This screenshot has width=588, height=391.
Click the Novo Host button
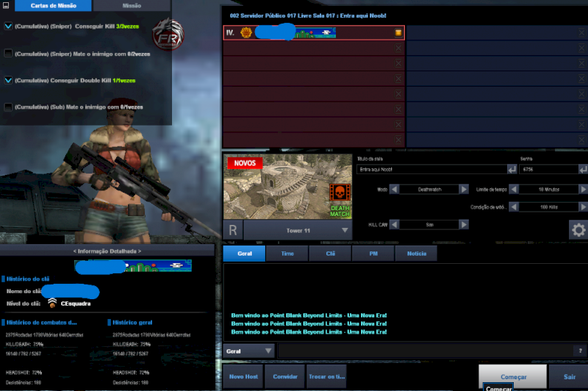[x=243, y=376]
